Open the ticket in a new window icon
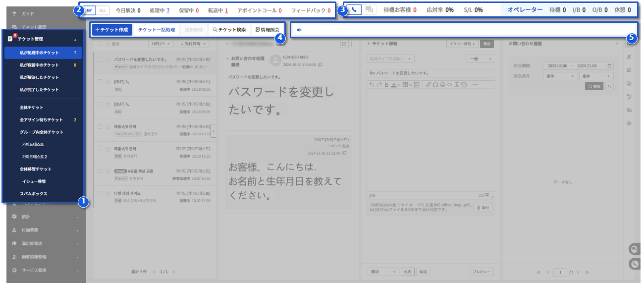The image size is (644, 283). (344, 44)
